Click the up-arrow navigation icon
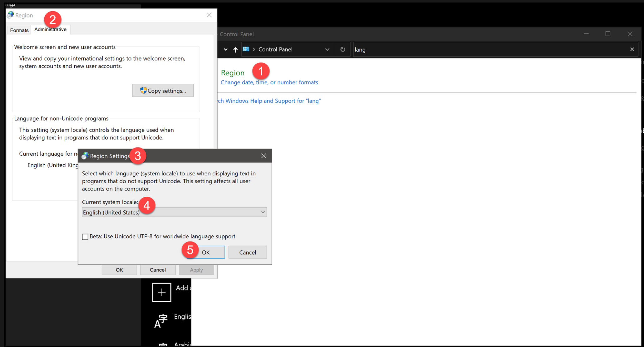Screen dimensions: 644x347 (x=235, y=49)
